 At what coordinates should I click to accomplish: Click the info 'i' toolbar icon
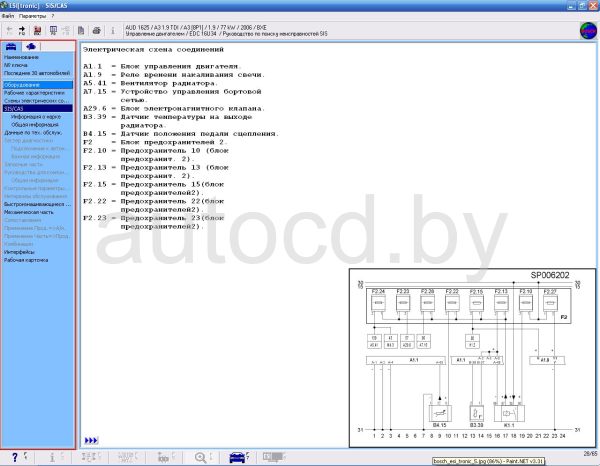(112, 31)
